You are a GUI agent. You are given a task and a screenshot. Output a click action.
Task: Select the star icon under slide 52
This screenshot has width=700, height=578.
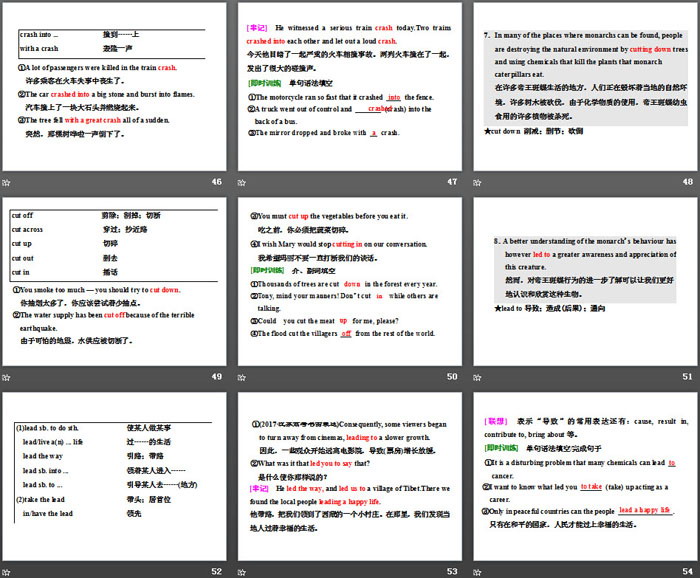[x=7, y=571]
